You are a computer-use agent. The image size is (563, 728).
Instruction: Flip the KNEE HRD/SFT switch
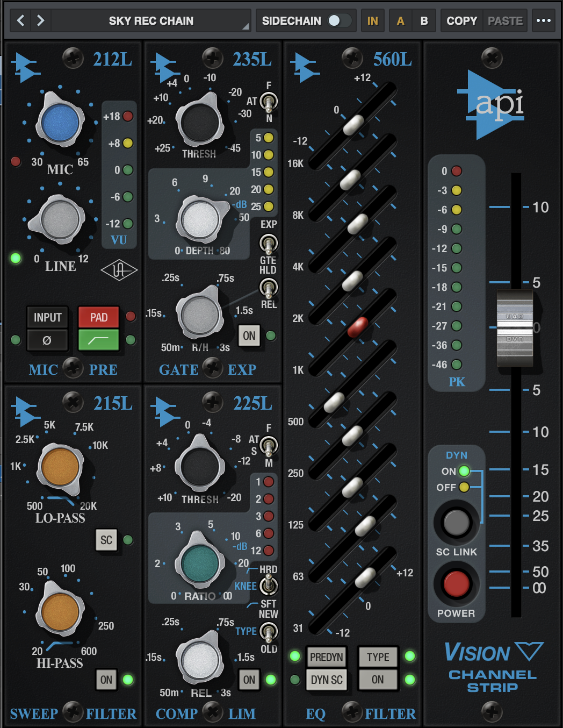[269, 586]
